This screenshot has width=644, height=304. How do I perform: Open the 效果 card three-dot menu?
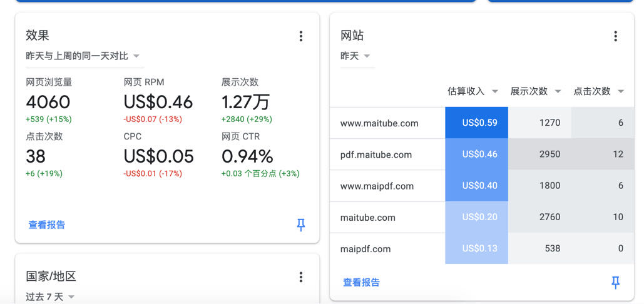(x=300, y=36)
